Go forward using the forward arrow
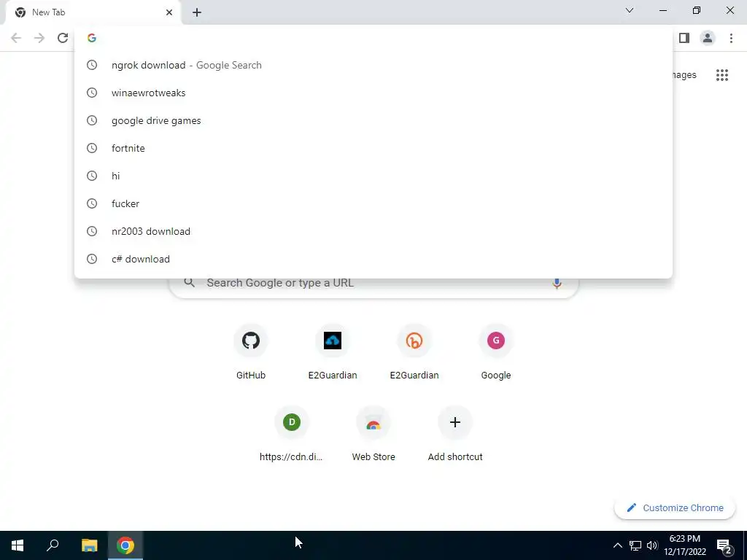 [39, 38]
